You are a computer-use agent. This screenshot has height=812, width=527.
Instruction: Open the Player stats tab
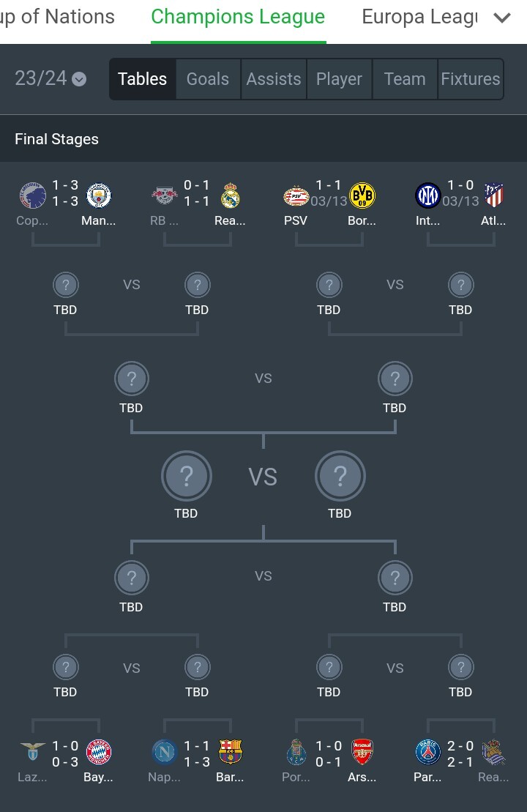click(x=339, y=79)
